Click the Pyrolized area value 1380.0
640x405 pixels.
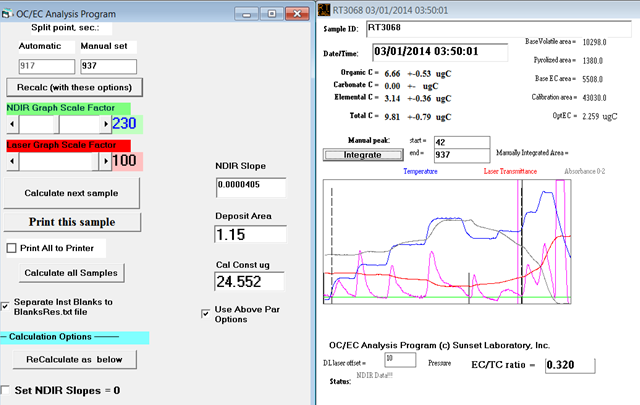(593, 61)
